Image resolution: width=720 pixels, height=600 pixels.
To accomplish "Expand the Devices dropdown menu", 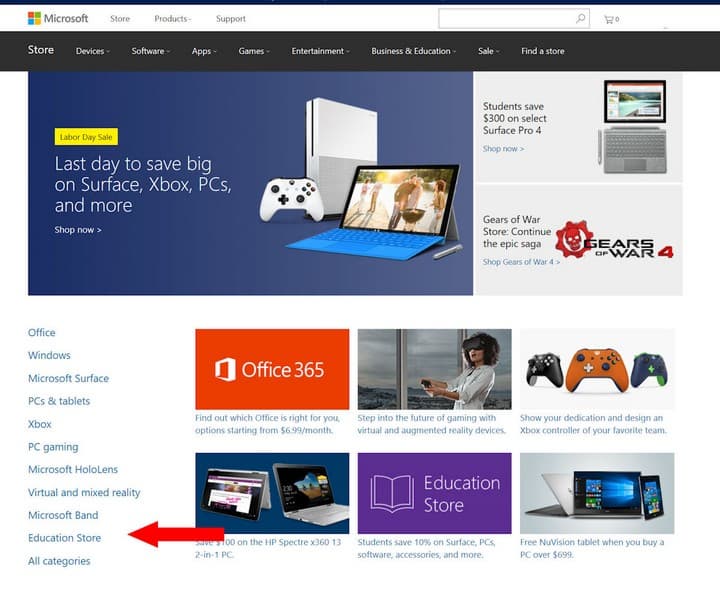I will (x=92, y=51).
